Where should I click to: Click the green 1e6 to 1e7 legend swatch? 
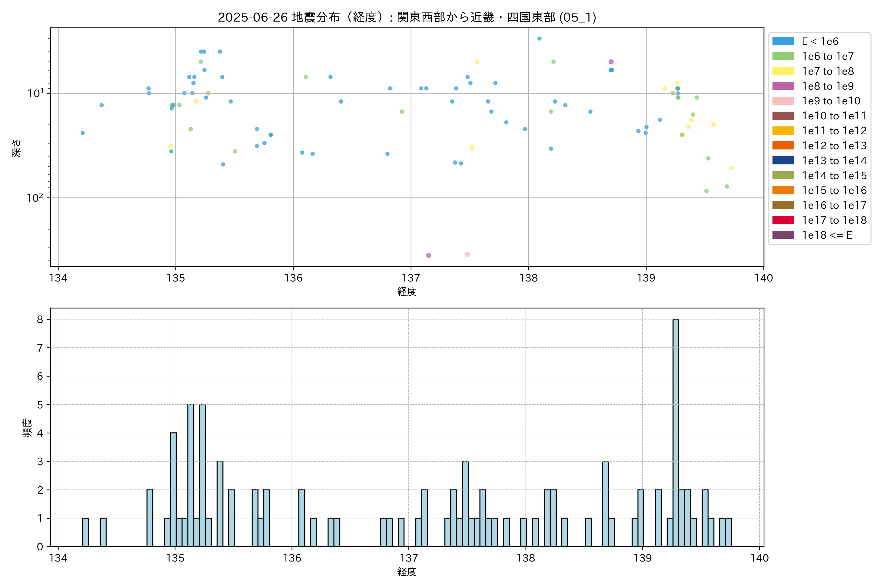coord(783,56)
